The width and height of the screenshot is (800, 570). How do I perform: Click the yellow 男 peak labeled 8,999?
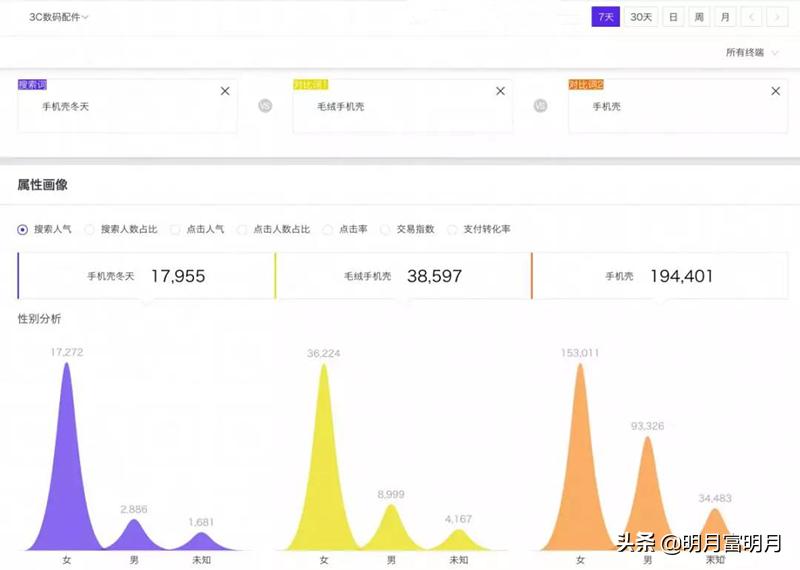tap(391, 531)
